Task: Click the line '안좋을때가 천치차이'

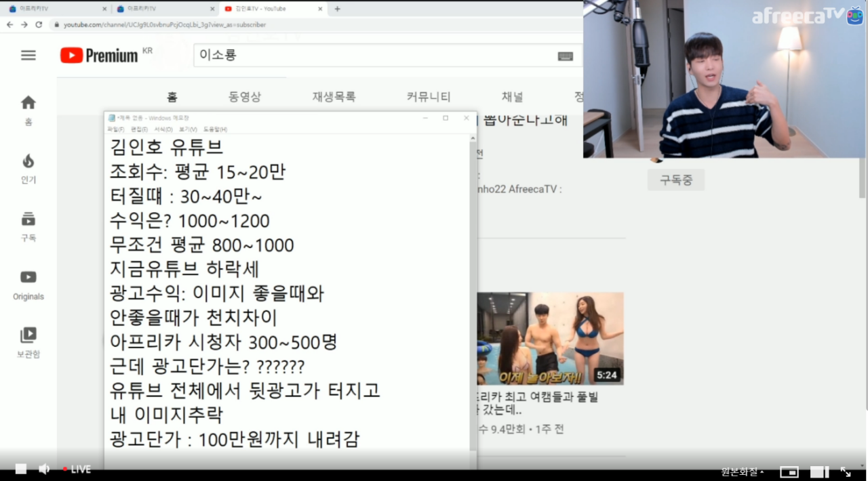Action: [x=193, y=318]
